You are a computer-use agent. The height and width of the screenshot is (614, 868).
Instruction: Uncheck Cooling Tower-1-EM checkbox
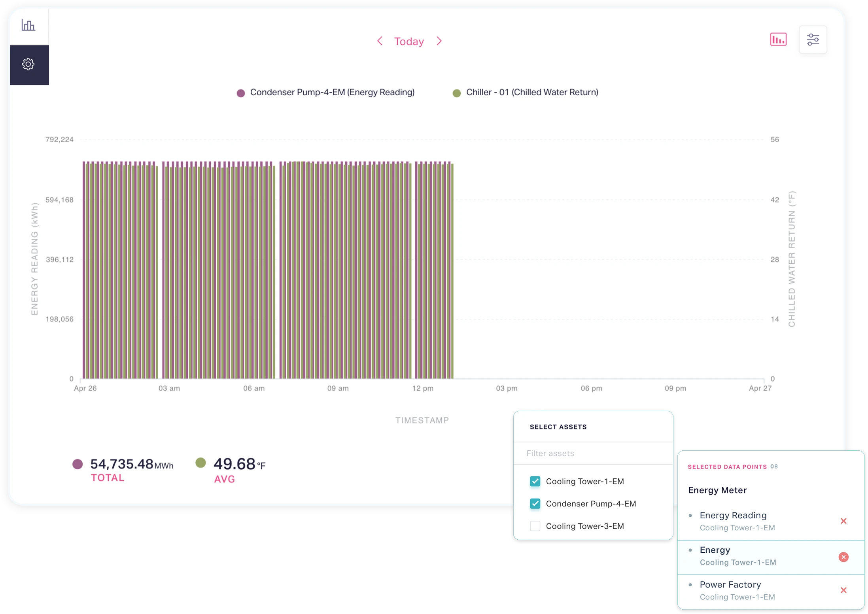[535, 481]
